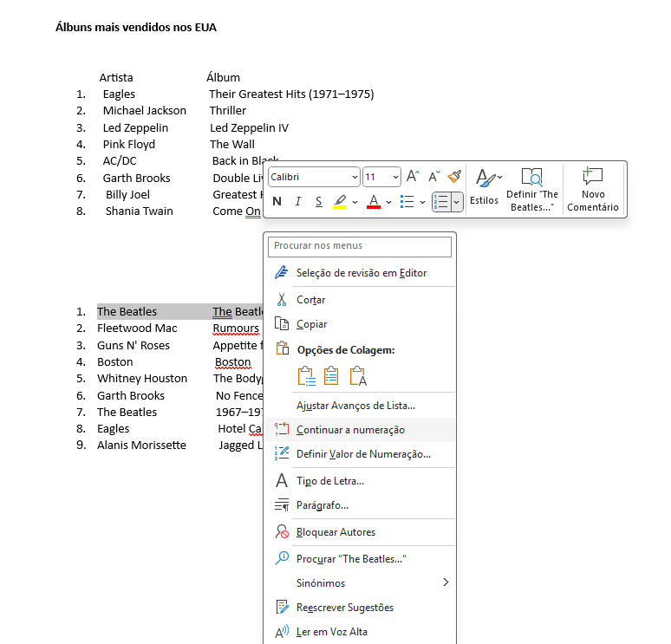Screen dimensions: 671x644
Task: Choose the first paste option icon
Action: [x=306, y=376]
